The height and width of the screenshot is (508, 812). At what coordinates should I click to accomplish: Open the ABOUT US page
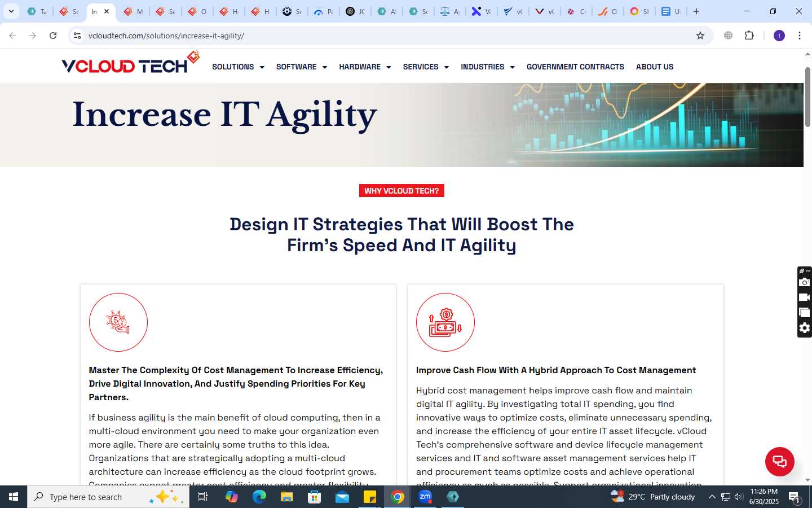tap(655, 67)
